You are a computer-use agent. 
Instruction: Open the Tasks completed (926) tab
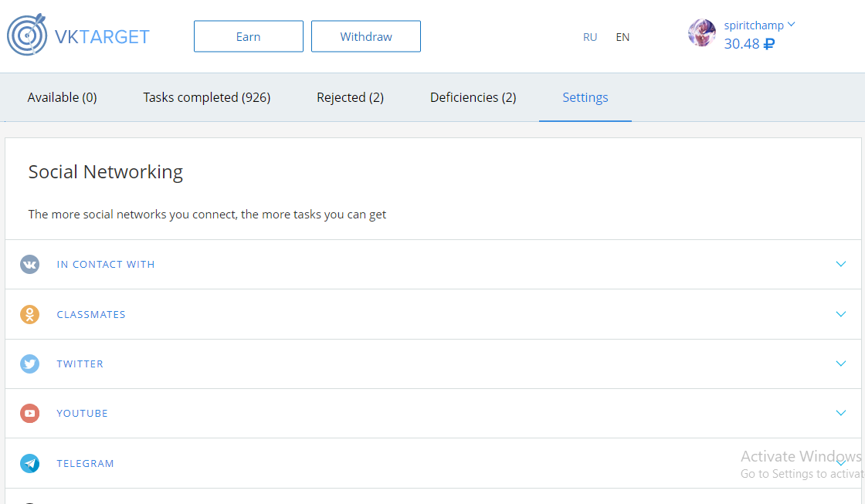coord(207,97)
